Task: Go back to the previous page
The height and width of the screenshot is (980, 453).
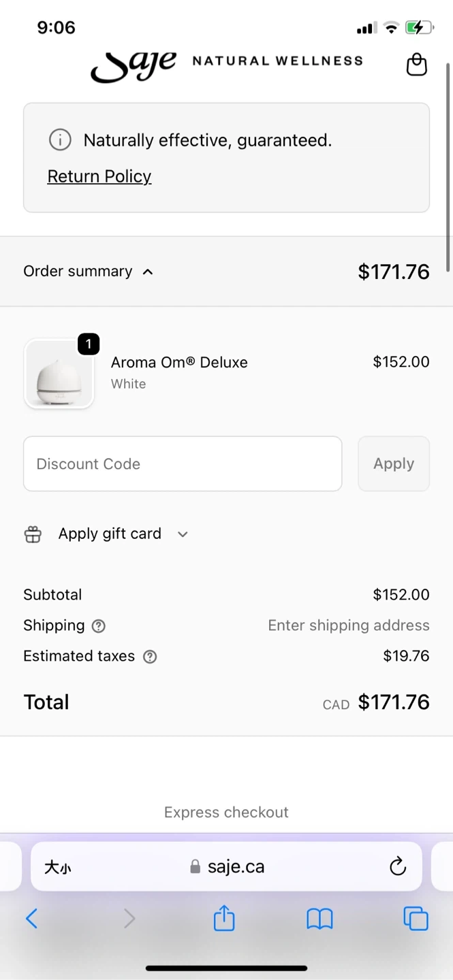Action: click(31, 919)
